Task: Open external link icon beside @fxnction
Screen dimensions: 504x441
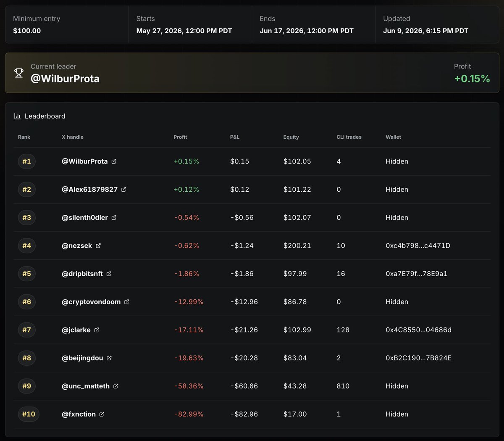Action: click(x=102, y=414)
